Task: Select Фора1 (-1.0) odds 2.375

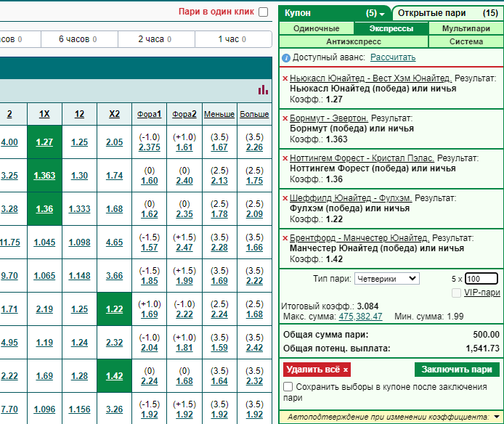Action: point(149,147)
